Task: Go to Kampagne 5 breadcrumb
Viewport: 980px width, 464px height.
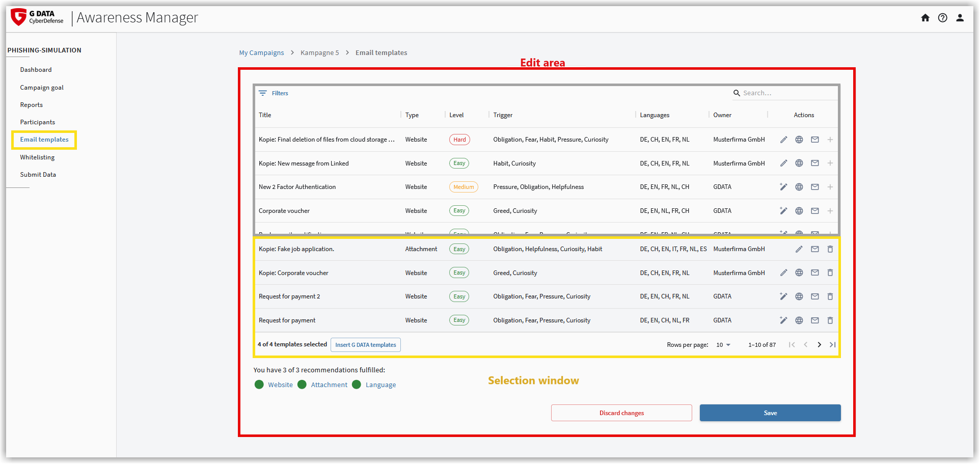Action: pyautogui.click(x=320, y=53)
